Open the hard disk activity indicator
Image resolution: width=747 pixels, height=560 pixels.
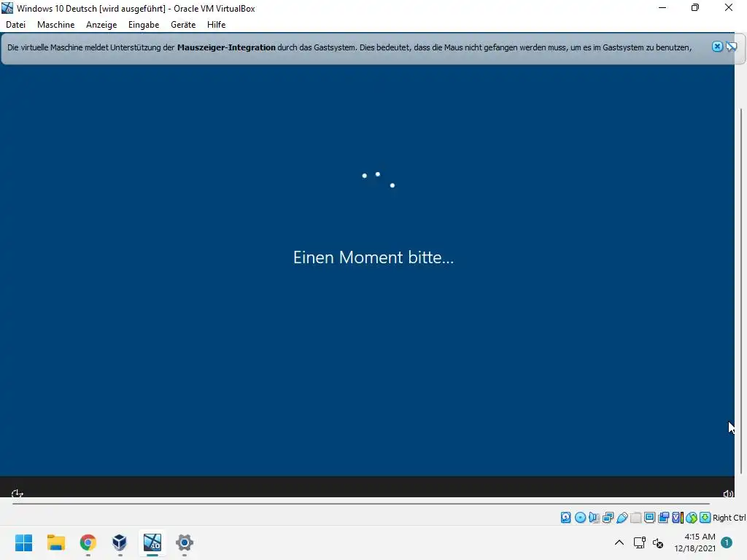[x=565, y=518]
